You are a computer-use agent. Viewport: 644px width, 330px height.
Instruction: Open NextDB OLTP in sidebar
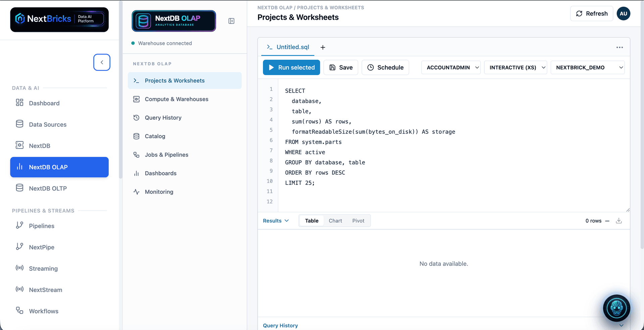[59, 188]
